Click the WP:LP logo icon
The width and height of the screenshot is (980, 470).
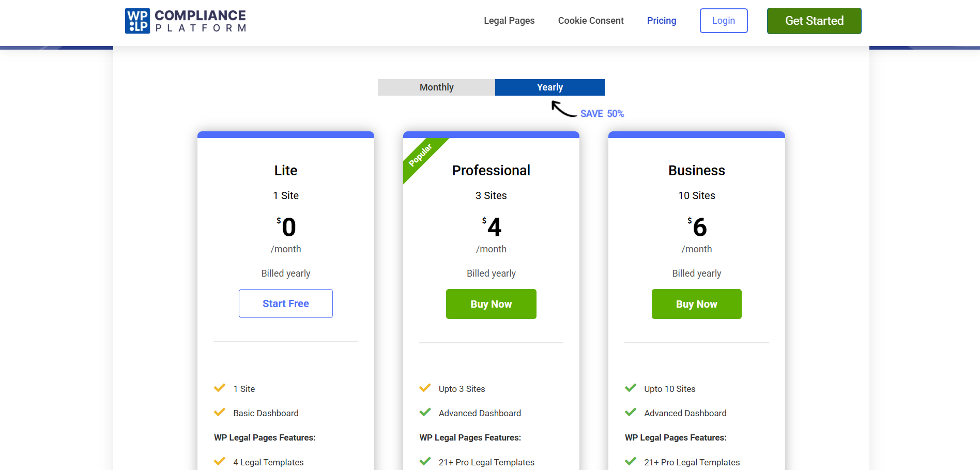tap(136, 21)
